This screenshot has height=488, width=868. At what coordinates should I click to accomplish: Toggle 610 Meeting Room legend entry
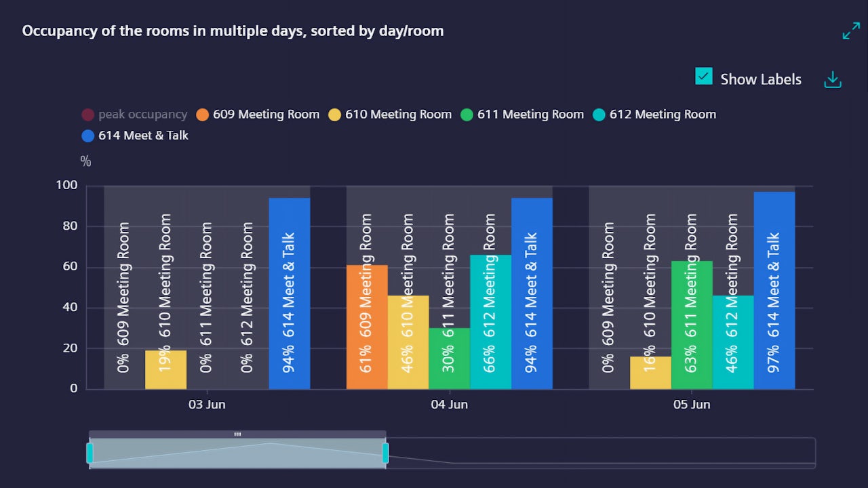click(390, 115)
